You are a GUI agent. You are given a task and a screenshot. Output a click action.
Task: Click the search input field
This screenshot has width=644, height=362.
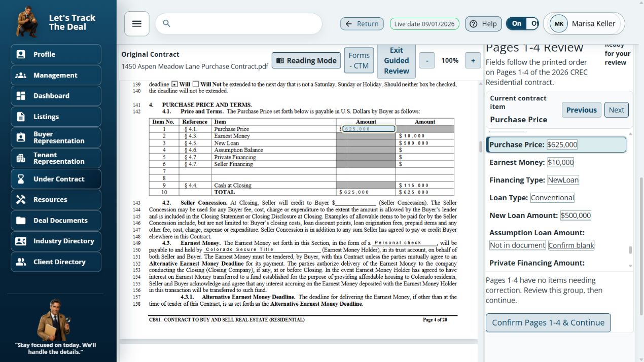[x=238, y=24]
